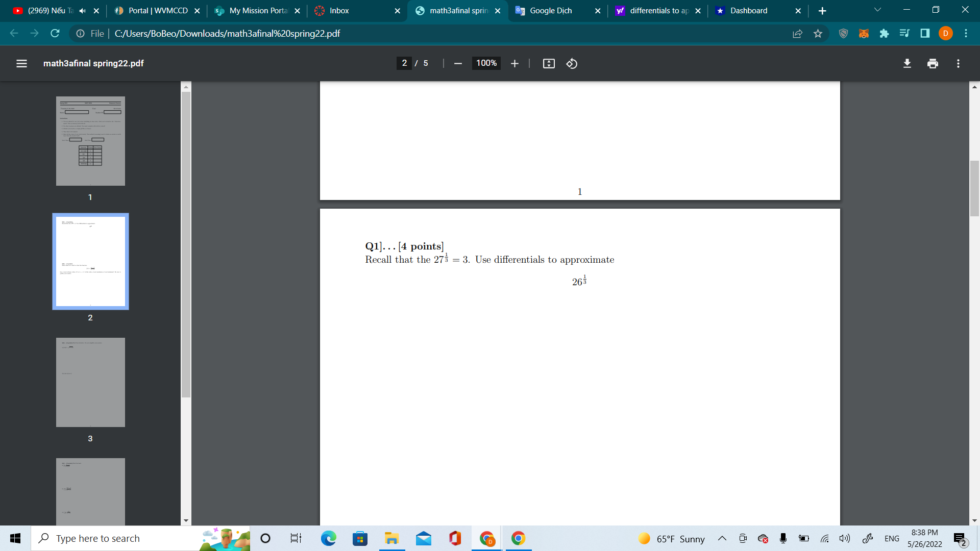Switch to the Inbox tab
The width and height of the screenshot is (980, 551).
click(340, 10)
